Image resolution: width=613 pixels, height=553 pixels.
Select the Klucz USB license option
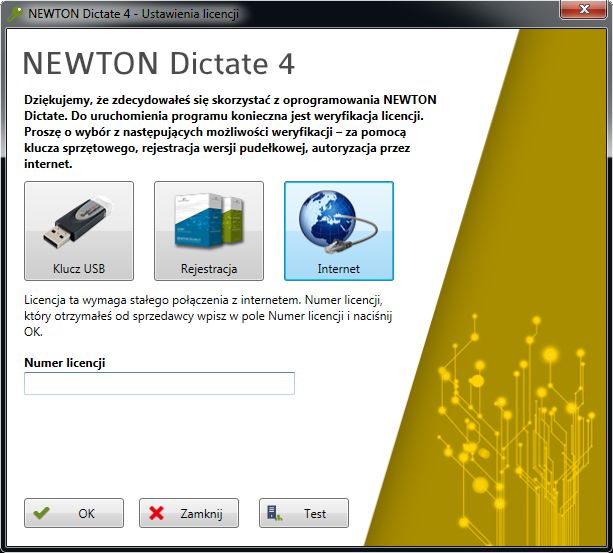(x=79, y=231)
